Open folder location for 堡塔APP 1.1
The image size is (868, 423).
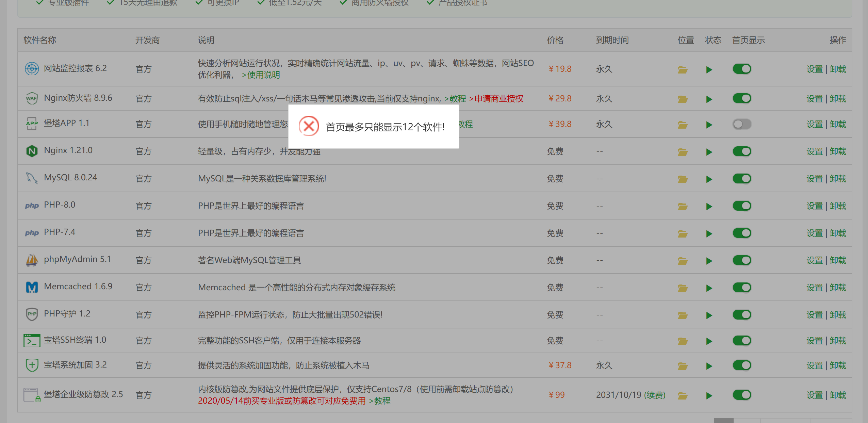pyautogui.click(x=683, y=125)
